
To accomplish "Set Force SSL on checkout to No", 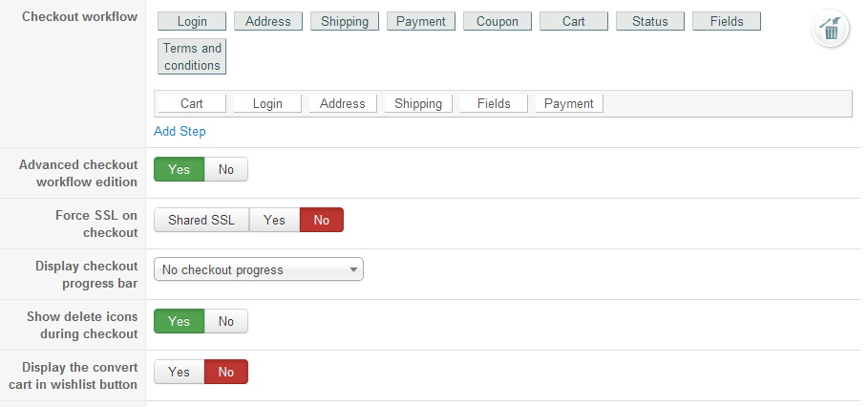I will 322,220.
